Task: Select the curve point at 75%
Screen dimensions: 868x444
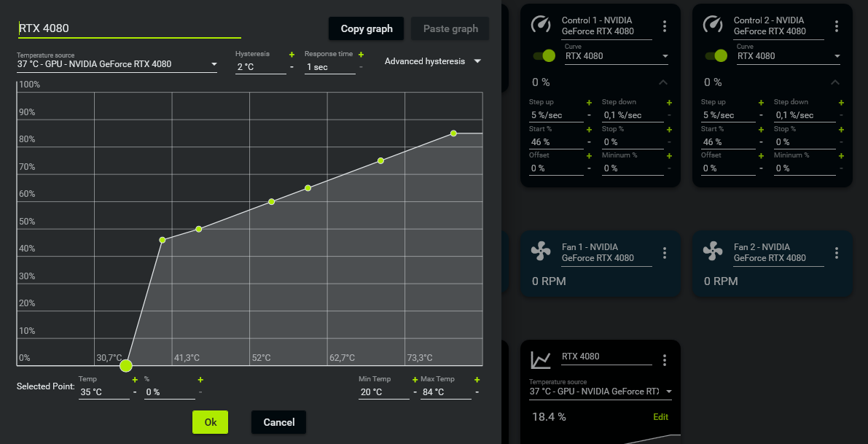Action: click(x=381, y=160)
